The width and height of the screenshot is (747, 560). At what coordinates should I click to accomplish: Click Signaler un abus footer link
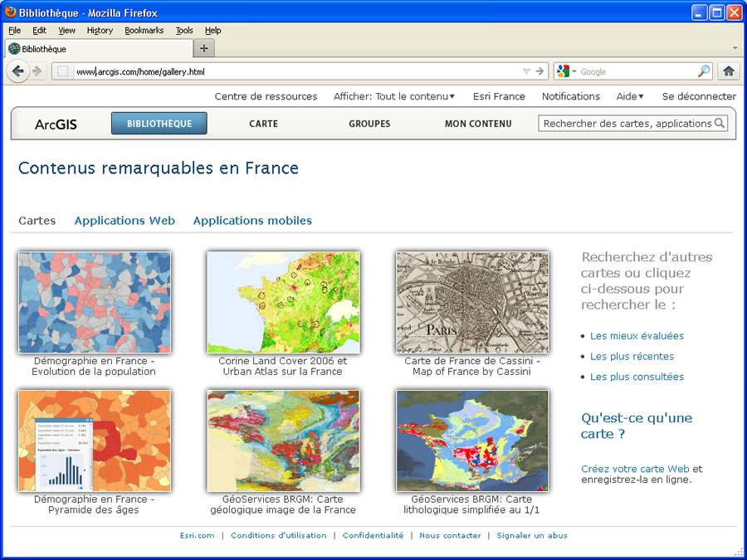tap(532, 535)
